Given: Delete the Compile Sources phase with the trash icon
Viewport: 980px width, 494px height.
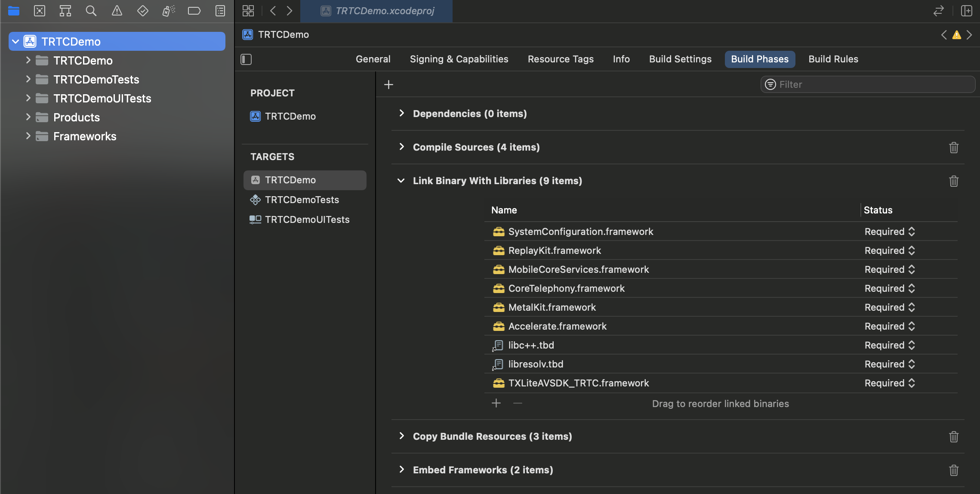Looking at the screenshot, I should [953, 148].
